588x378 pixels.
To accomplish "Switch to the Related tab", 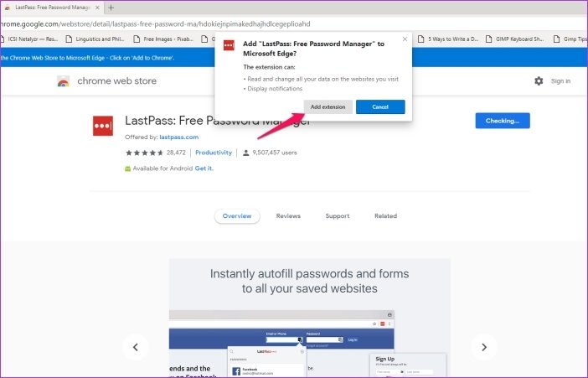I will point(385,216).
